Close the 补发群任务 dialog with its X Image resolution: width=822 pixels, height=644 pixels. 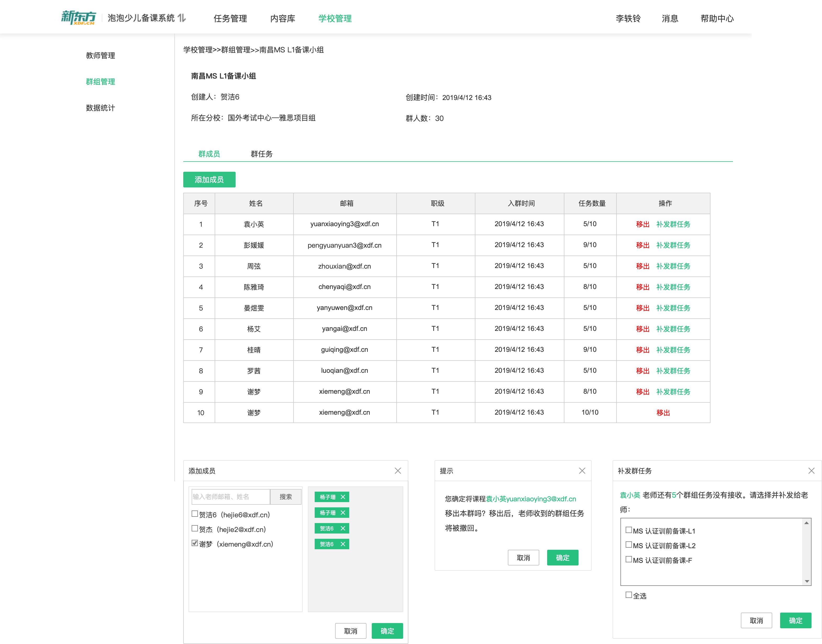point(812,470)
